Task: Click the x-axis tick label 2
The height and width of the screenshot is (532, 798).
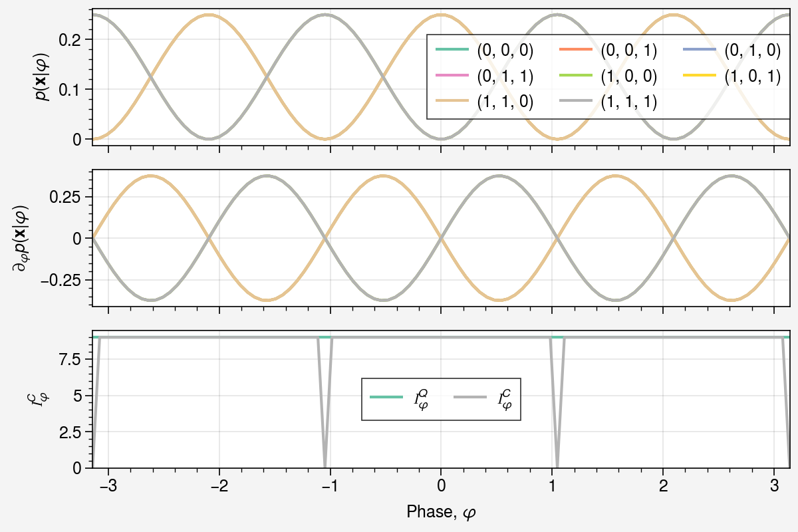Action: click(663, 484)
